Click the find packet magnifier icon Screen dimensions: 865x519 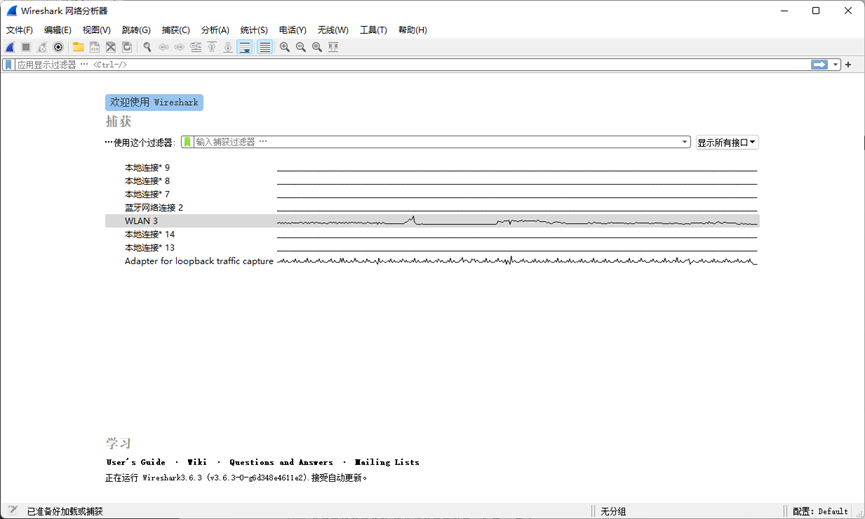tap(147, 47)
